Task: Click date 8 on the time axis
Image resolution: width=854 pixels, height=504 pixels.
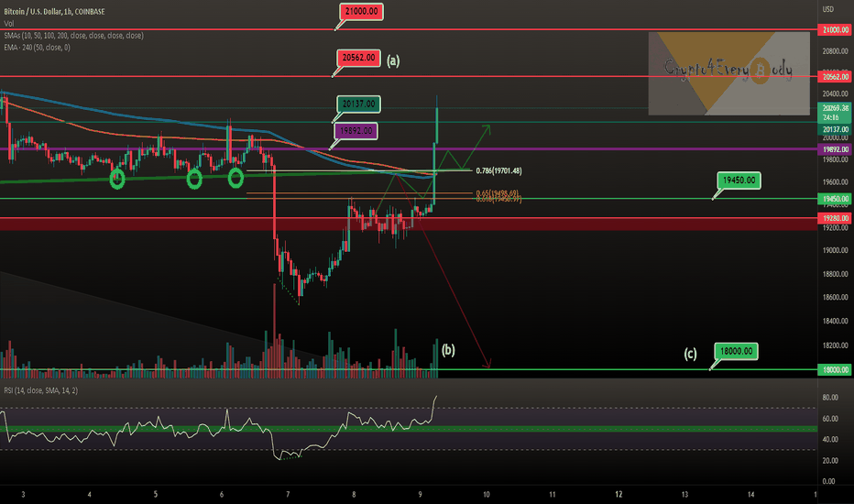Action: (354, 495)
